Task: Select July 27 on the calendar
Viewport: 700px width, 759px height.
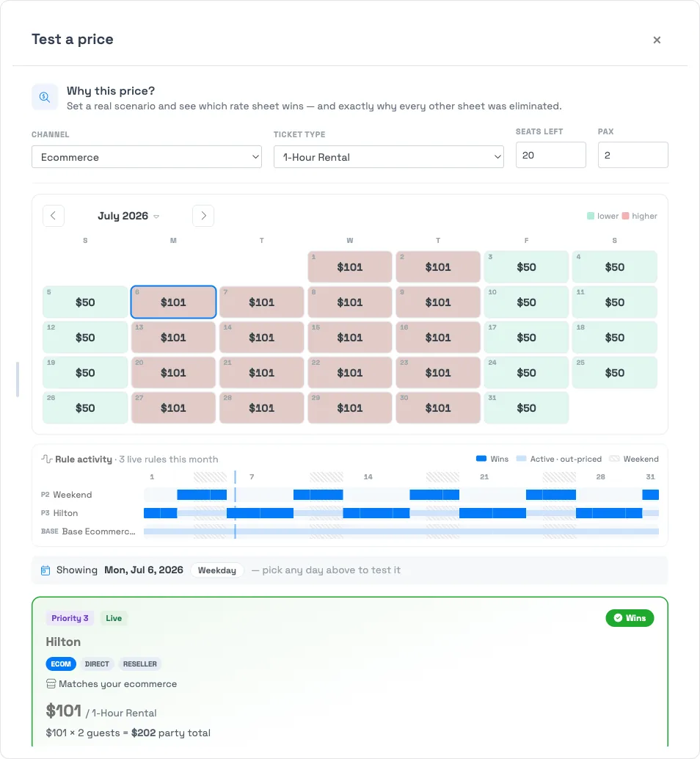Action: [173, 408]
